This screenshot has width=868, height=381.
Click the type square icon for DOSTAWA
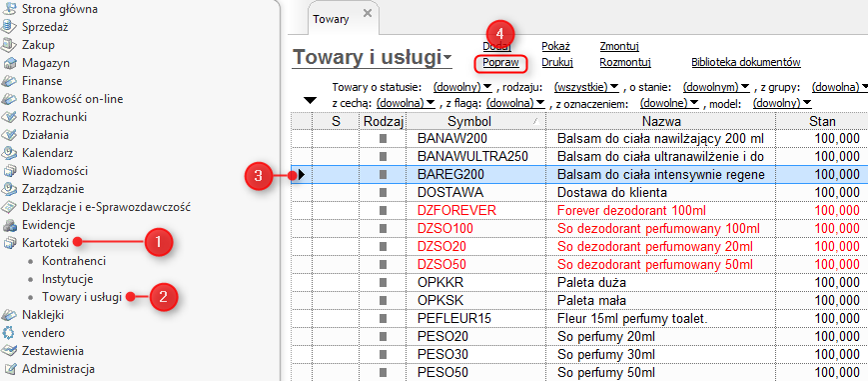click(384, 192)
